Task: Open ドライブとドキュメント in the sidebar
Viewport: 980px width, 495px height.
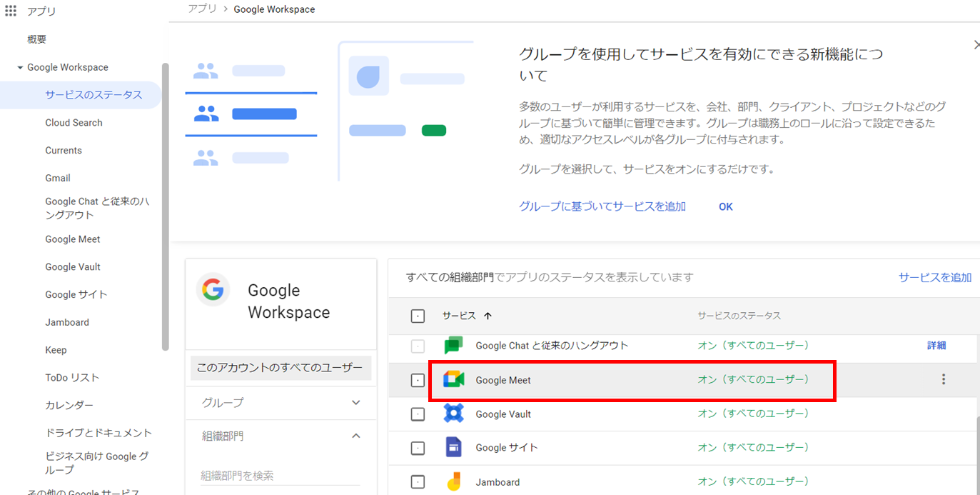Action: point(98,433)
